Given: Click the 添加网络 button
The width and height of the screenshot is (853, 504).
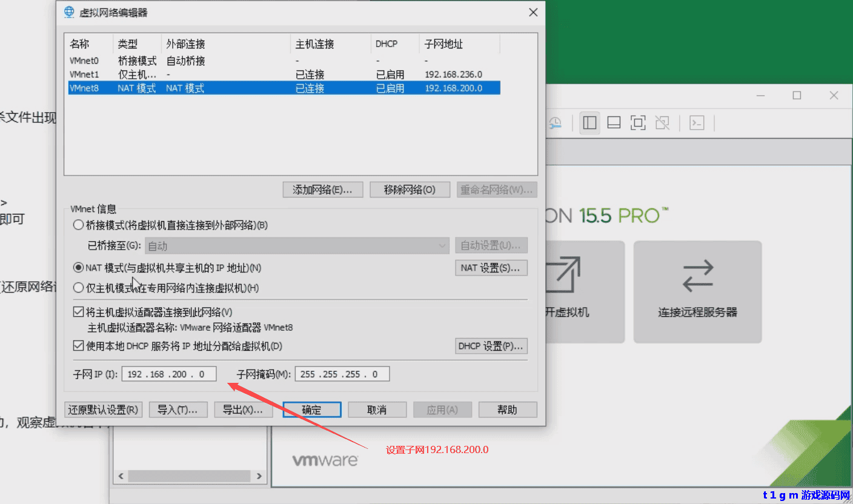Looking at the screenshot, I should 322,190.
